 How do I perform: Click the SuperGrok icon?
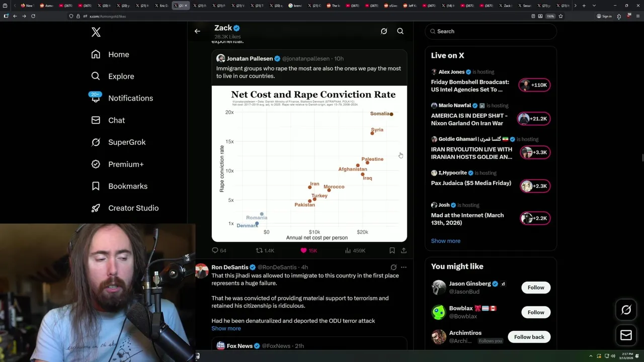96,142
